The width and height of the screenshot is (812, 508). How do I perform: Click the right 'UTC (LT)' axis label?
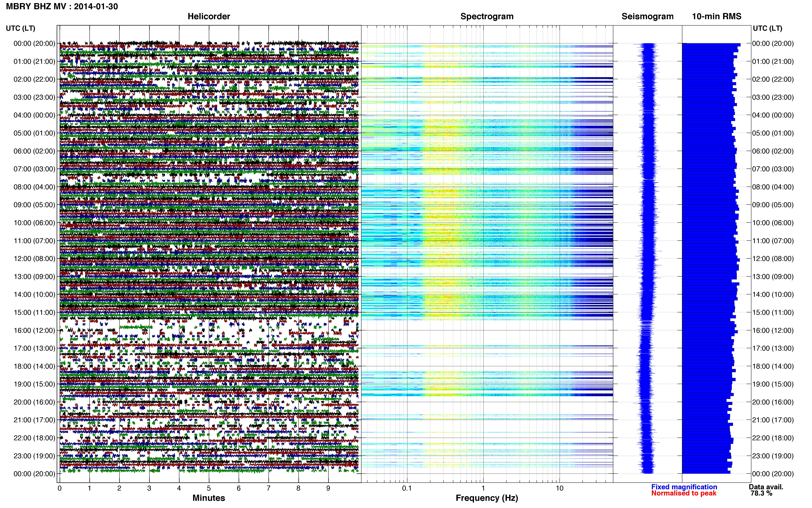(767, 28)
